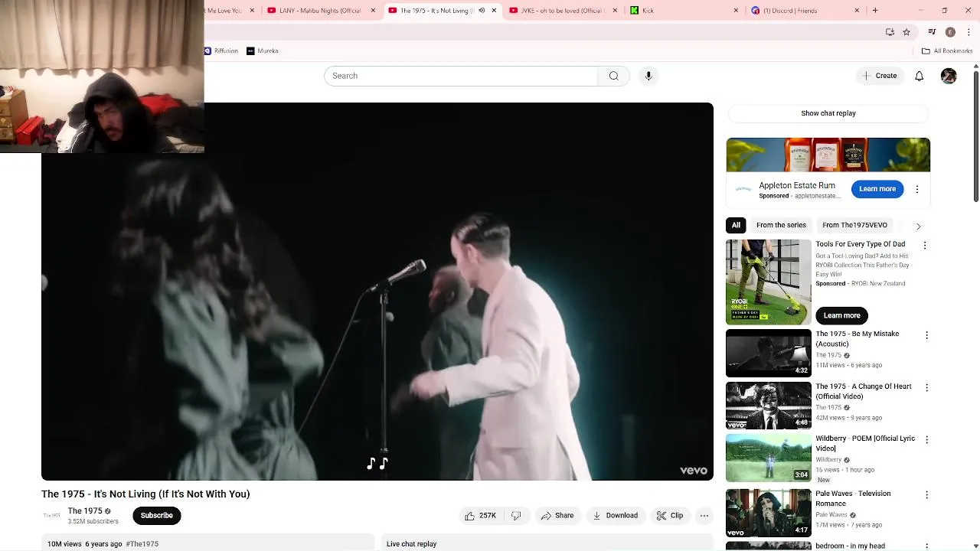Open options for Pale Waves Television Romance
This screenshot has width=980, height=551.
coord(926,495)
